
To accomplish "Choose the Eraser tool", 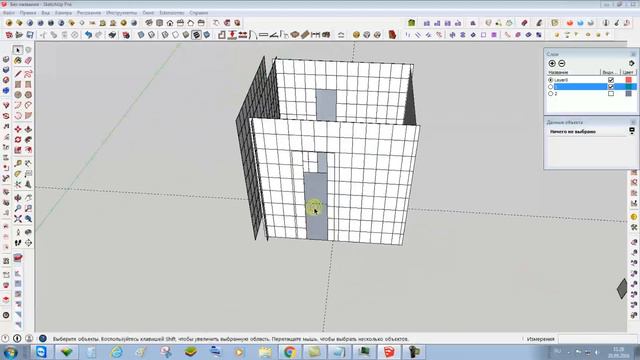I will [28, 60].
